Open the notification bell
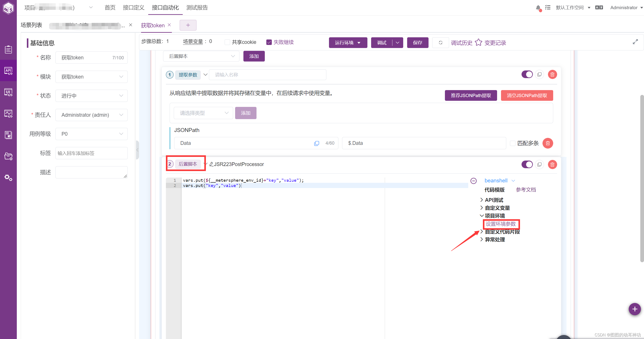 538,8
